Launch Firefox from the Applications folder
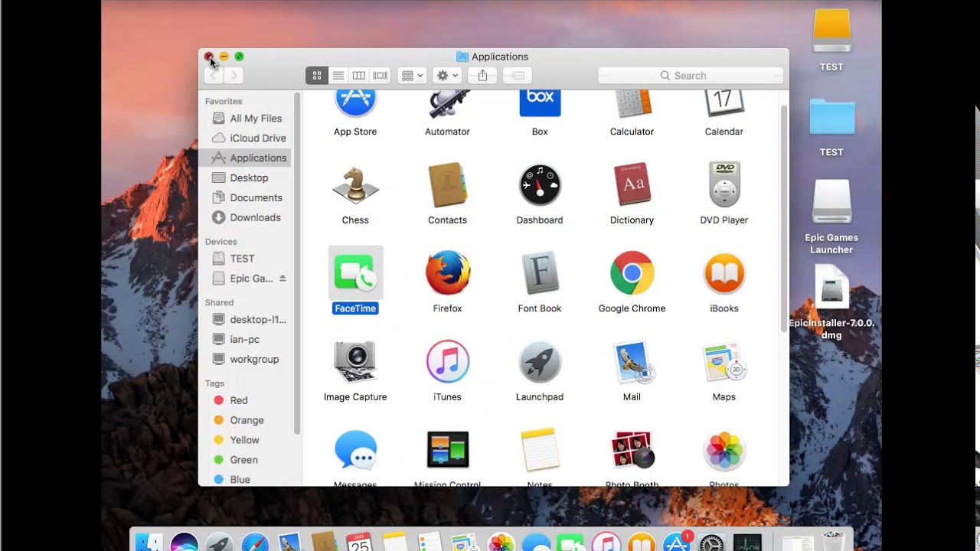This screenshot has height=551, width=980. [447, 273]
